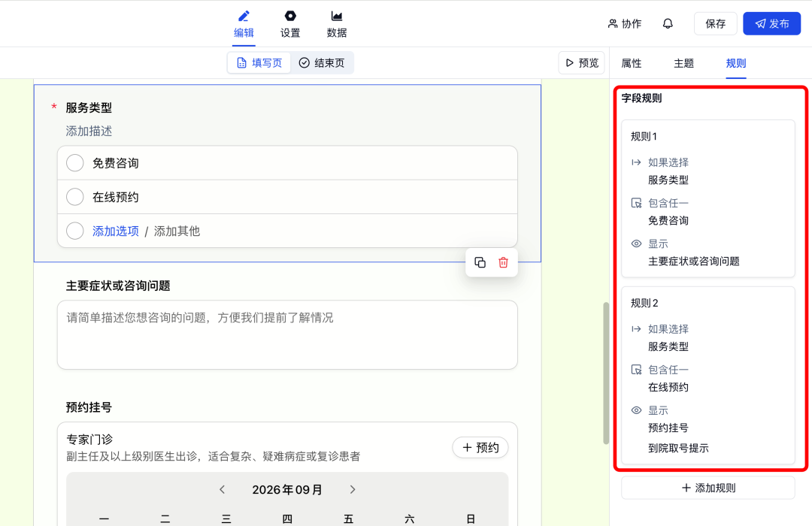
Task: Click the 字段规则 section heading
Action: click(641, 98)
